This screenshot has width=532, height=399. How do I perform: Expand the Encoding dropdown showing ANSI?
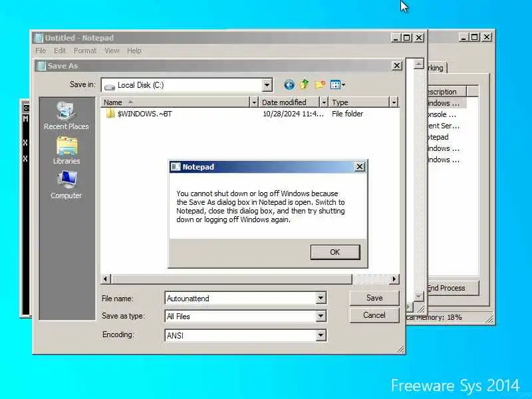click(321, 335)
